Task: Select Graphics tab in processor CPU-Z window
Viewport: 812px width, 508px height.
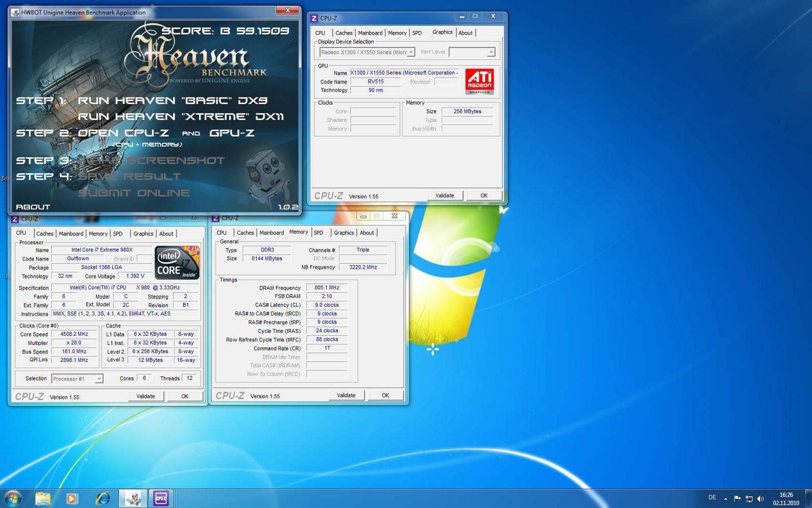Action: point(143,234)
